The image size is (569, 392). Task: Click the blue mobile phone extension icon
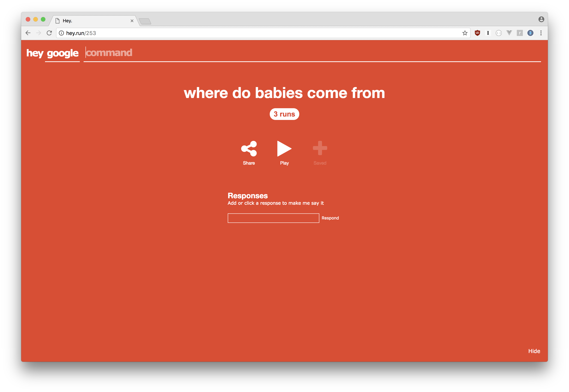[530, 33]
